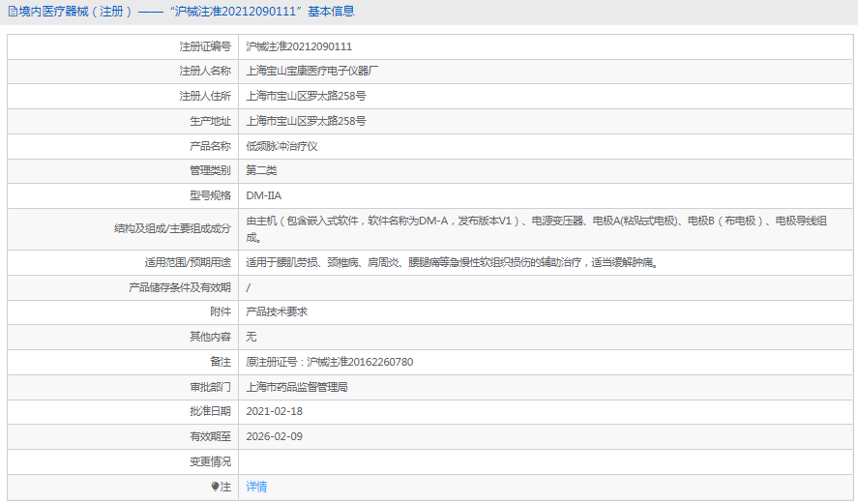Select registration number 沪械注准20212090111 in table
The height and width of the screenshot is (504, 858).
(299, 47)
